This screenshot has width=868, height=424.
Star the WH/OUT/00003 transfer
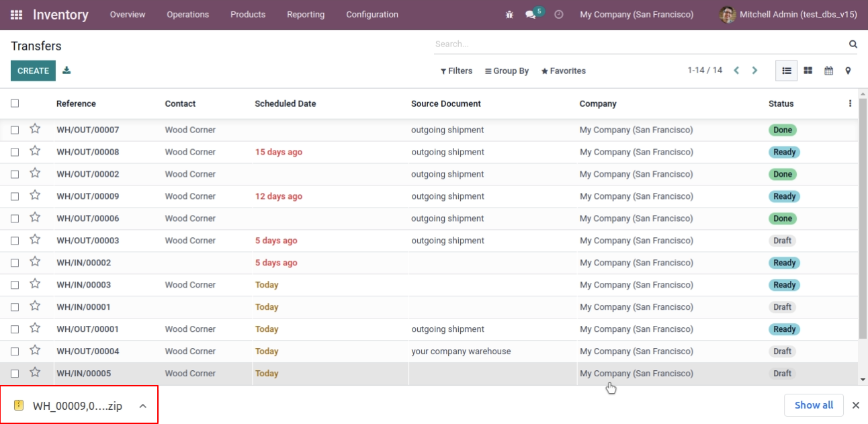pos(35,240)
